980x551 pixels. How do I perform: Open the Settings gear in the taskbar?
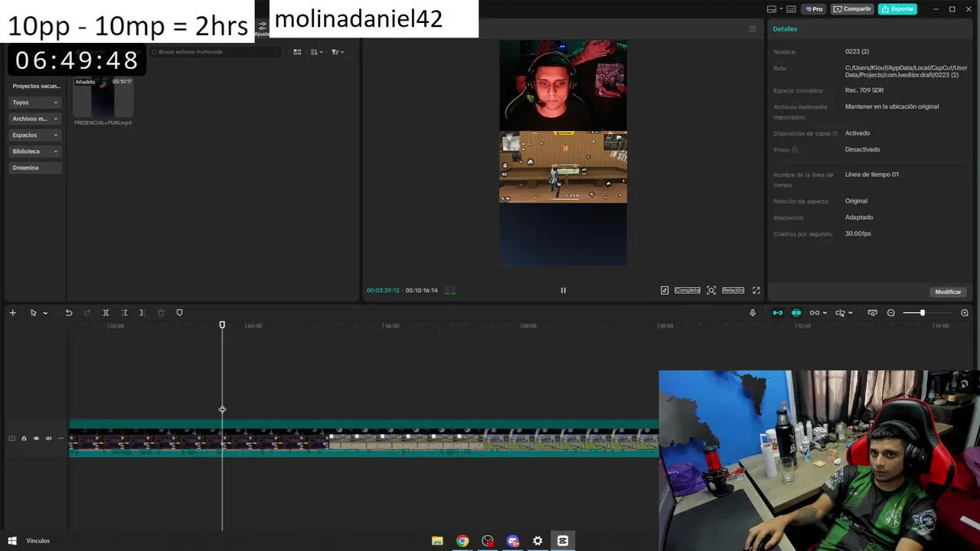[x=537, y=541]
